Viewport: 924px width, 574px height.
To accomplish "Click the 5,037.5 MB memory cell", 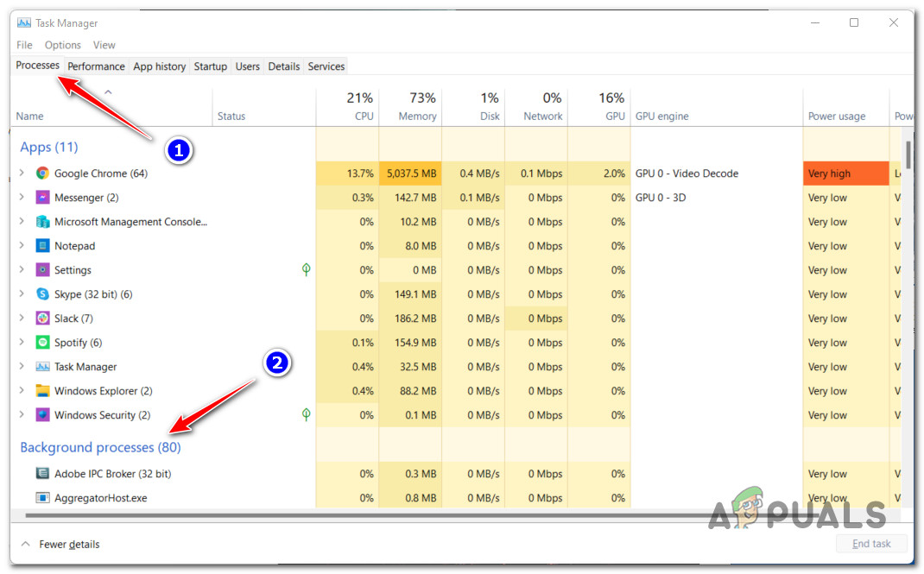I will [410, 173].
